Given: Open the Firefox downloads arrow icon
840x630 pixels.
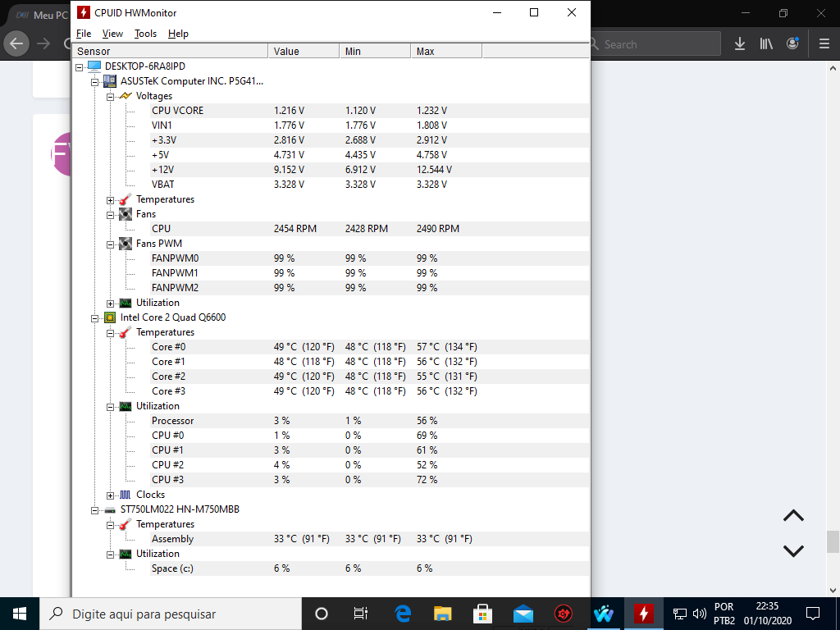Looking at the screenshot, I should click(x=740, y=44).
